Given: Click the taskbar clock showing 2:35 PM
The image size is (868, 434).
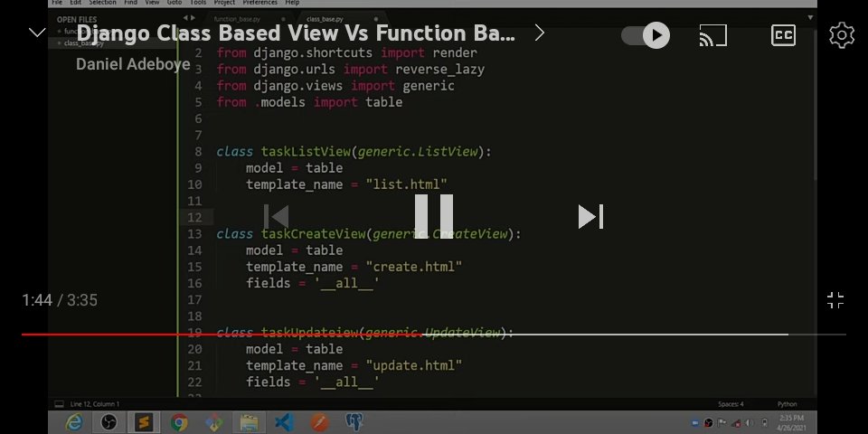Looking at the screenshot, I should [791, 423].
